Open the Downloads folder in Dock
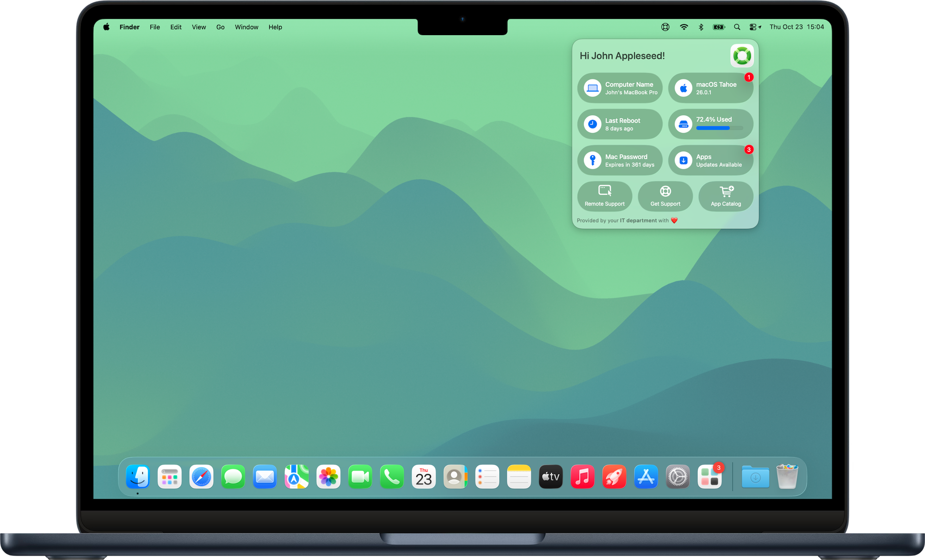 tap(755, 477)
